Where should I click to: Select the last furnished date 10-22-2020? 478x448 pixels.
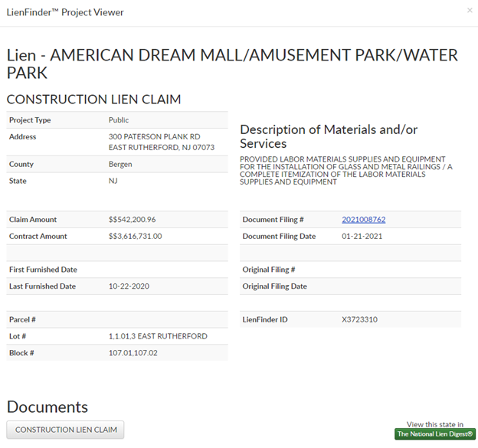(129, 286)
